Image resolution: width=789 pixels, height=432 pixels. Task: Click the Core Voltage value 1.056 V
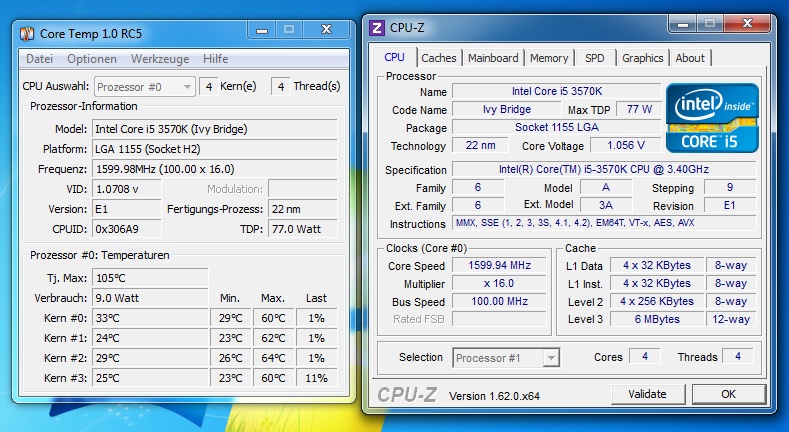coord(625,146)
